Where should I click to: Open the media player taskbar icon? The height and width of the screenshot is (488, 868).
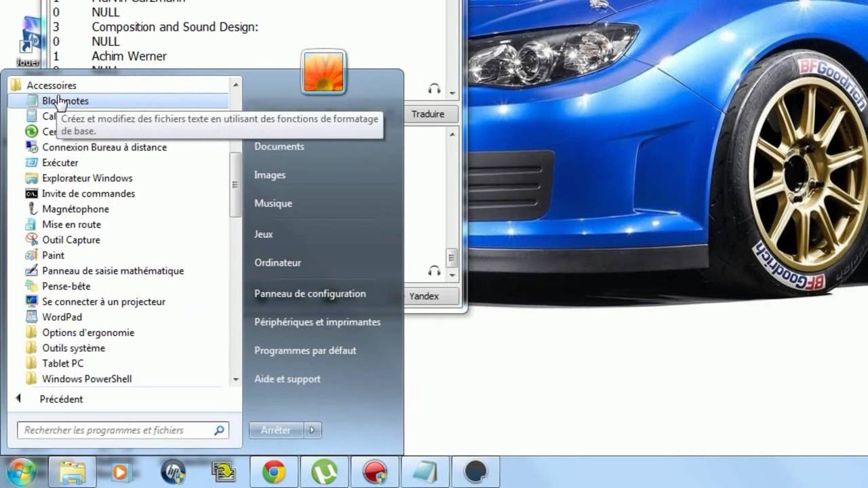pyautogui.click(x=120, y=472)
